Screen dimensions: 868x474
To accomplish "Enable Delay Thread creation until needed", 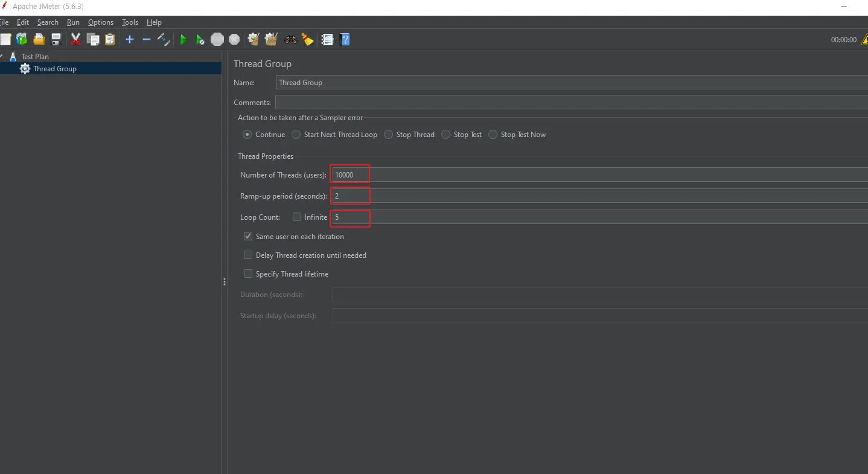I will point(248,255).
